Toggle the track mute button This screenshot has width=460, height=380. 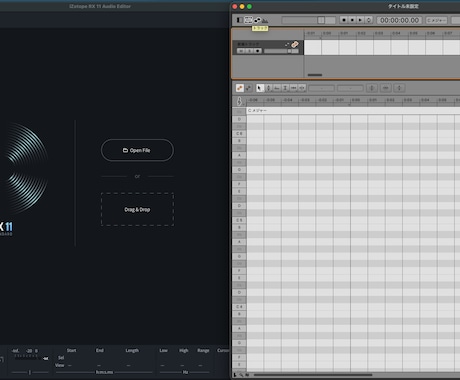pyautogui.click(x=241, y=51)
